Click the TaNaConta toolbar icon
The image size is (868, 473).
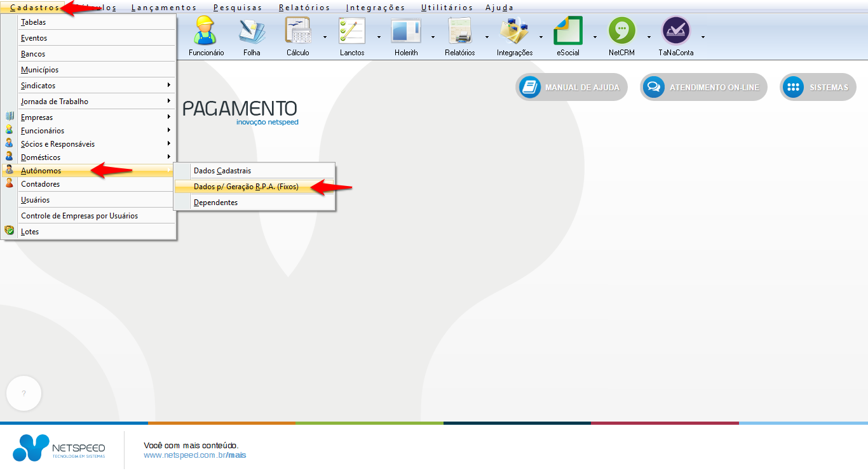pyautogui.click(x=675, y=31)
